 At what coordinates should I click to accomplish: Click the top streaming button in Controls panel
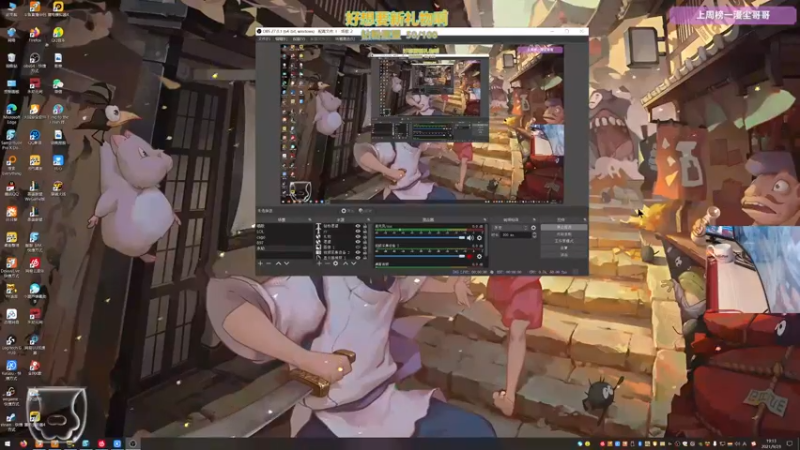[x=564, y=227]
